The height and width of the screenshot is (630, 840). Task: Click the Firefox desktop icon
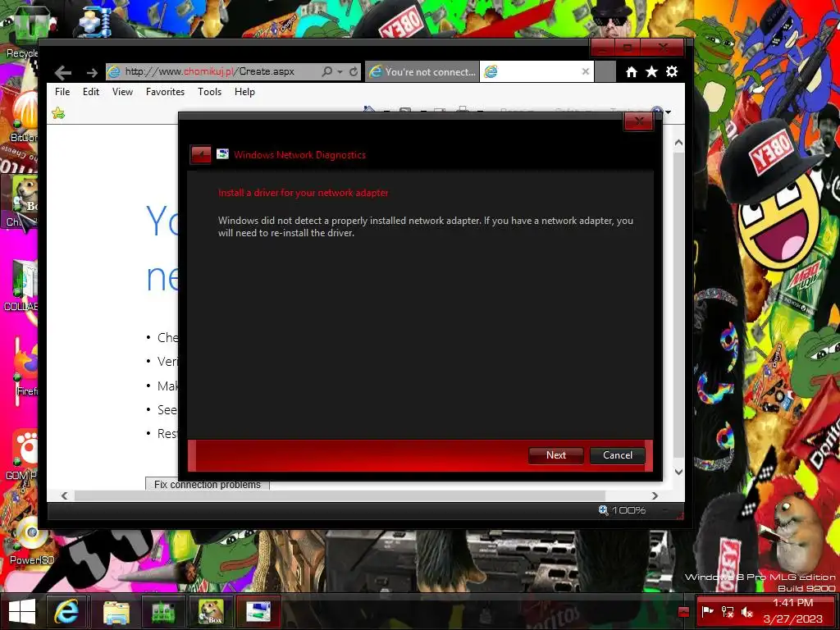[x=25, y=370]
